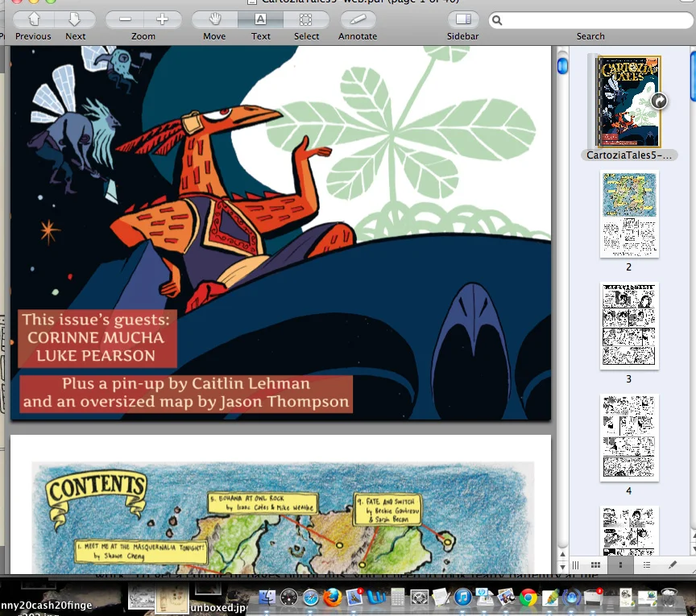
Task: Open Mail from the Dock
Action: pos(354,597)
